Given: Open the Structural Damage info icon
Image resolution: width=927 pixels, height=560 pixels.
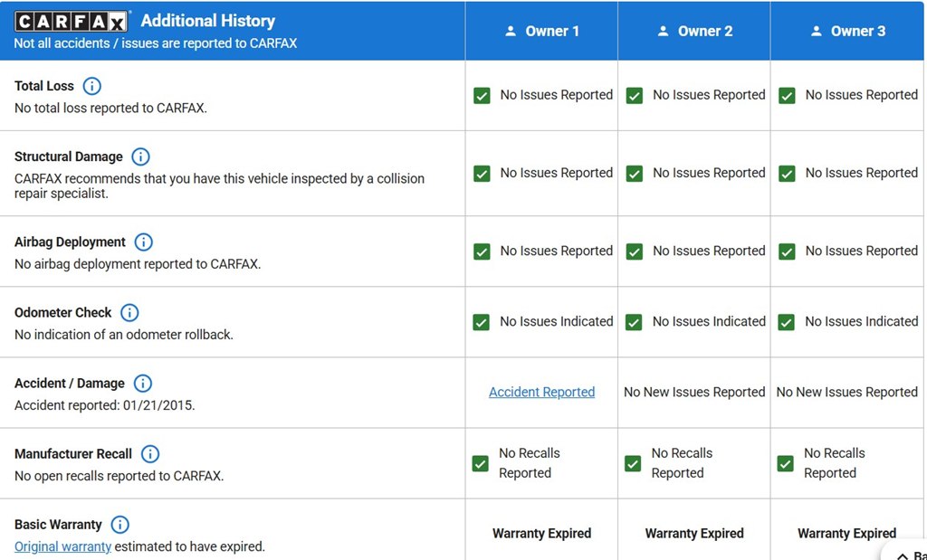Looking at the screenshot, I should coord(140,157).
